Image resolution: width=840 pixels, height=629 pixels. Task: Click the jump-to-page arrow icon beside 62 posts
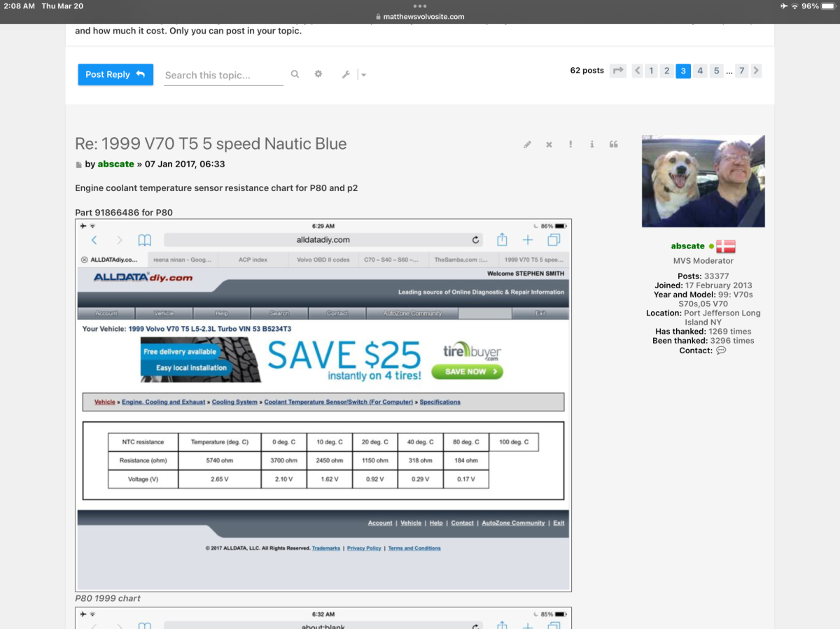(617, 71)
